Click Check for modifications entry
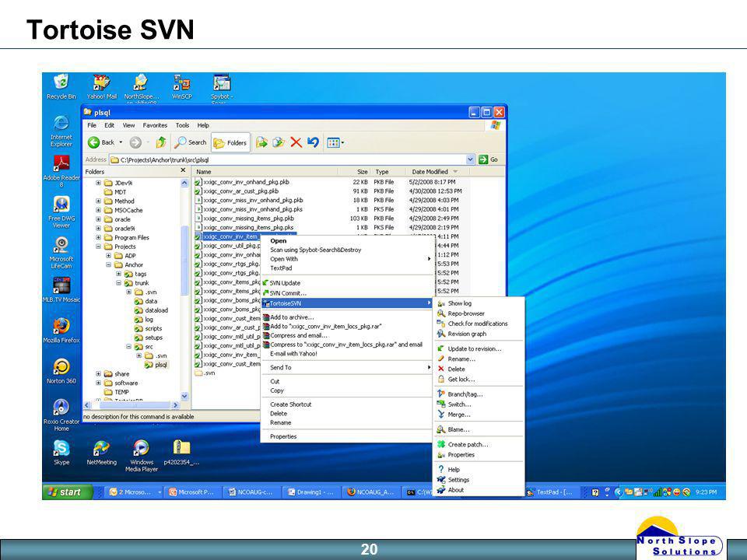This screenshot has height=560, width=747. tap(478, 324)
